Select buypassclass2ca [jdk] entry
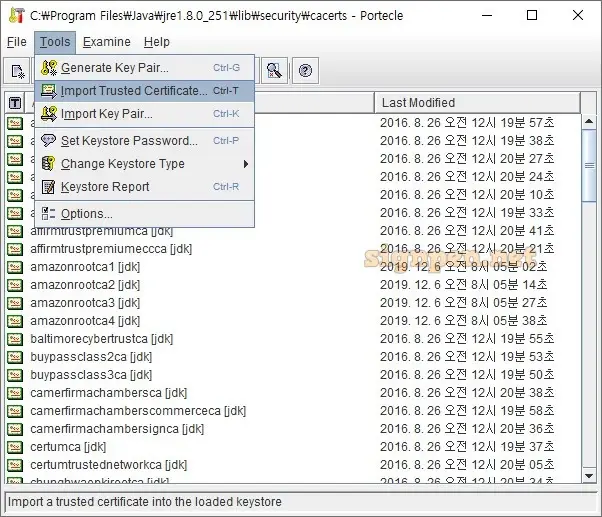This screenshot has width=602, height=517. (x=91, y=357)
